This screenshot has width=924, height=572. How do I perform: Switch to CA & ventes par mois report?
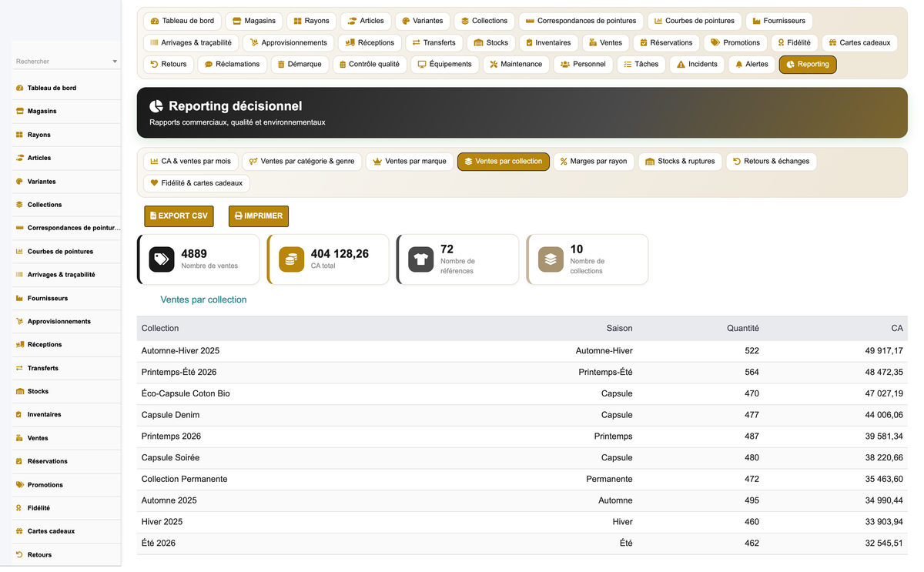[190, 162]
